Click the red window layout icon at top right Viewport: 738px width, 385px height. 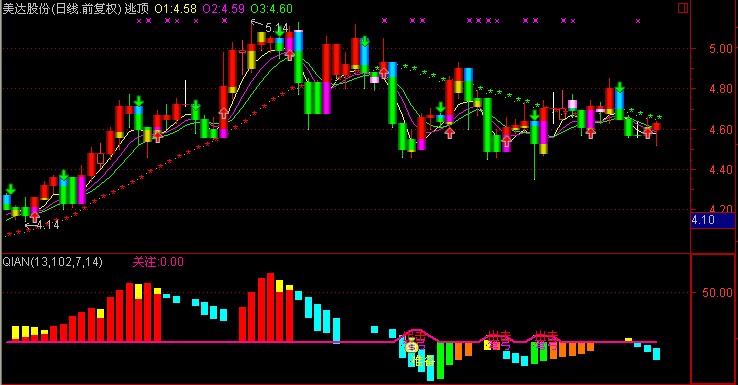click(x=682, y=8)
